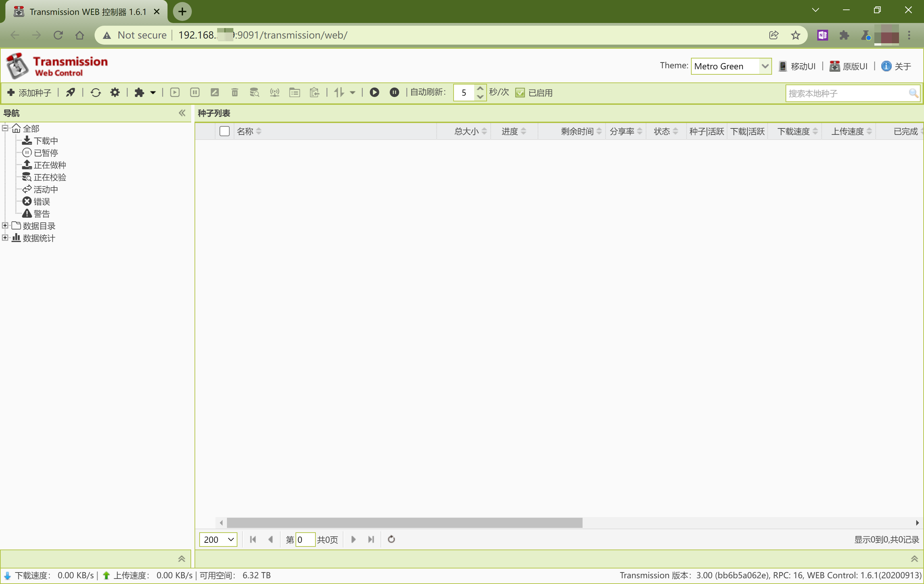Select 正在做种 in navigation tree
The width and height of the screenshot is (924, 584).
click(50, 165)
